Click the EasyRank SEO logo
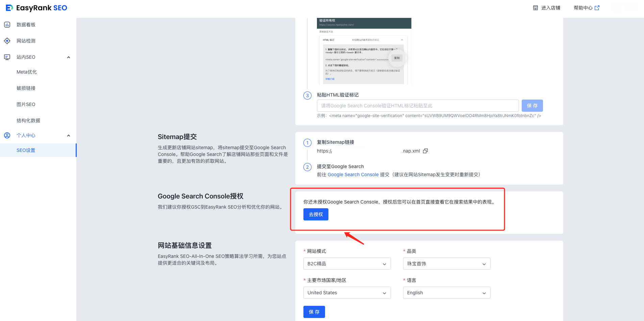Viewport: 644px width, 321px height. pyautogui.click(x=36, y=8)
